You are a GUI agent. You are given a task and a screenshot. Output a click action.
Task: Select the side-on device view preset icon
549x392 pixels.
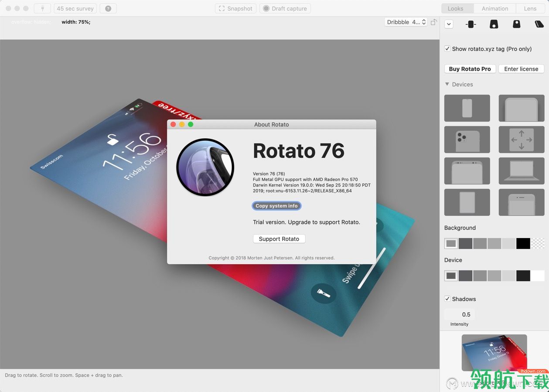point(471,24)
